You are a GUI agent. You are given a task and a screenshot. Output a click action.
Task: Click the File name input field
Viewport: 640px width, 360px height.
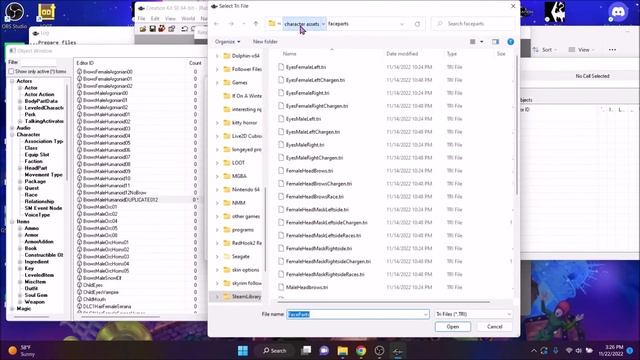click(x=358, y=314)
